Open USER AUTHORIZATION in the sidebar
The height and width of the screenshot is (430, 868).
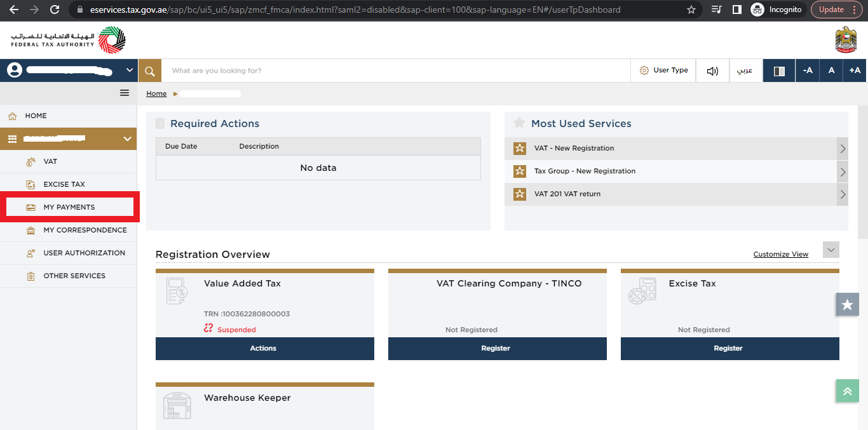pyautogui.click(x=69, y=253)
